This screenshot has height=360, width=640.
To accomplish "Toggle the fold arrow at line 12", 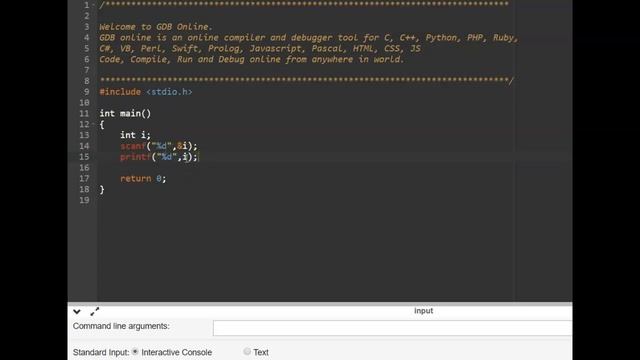I will (93, 123).
